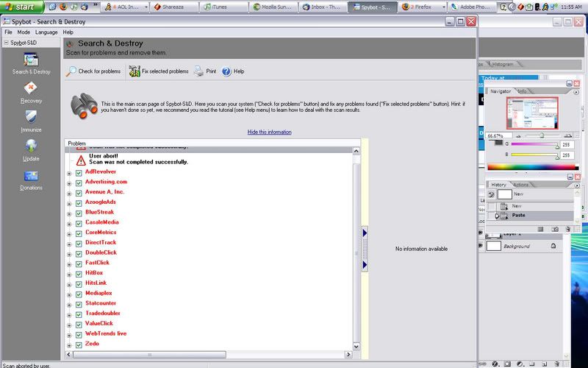Open the File menu
This screenshot has height=368, width=588.
(8, 32)
